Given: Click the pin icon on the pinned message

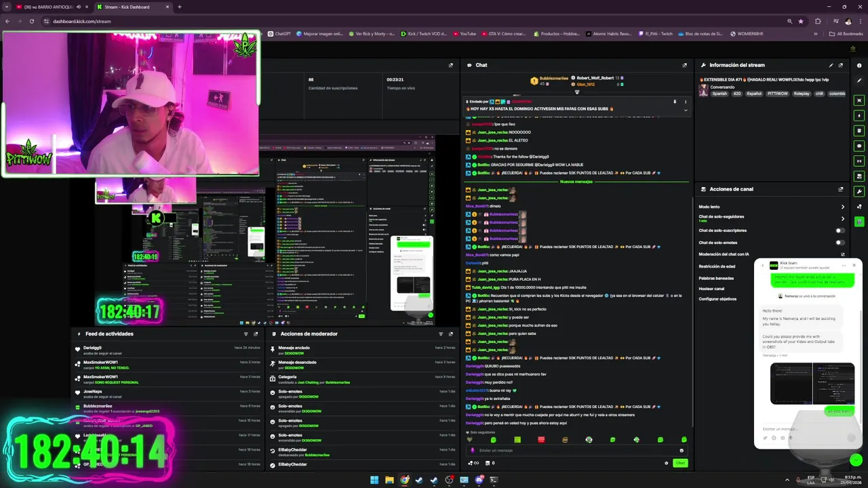Looking at the screenshot, I should [x=675, y=101].
